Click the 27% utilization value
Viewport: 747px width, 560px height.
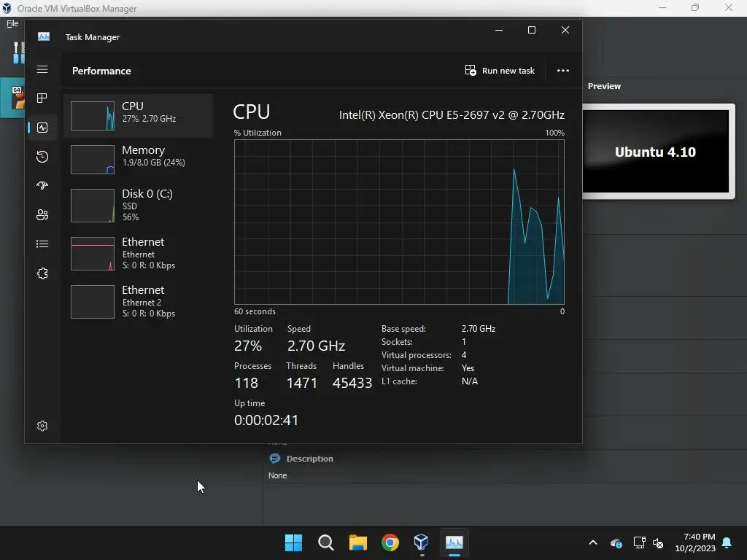tap(248, 346)
